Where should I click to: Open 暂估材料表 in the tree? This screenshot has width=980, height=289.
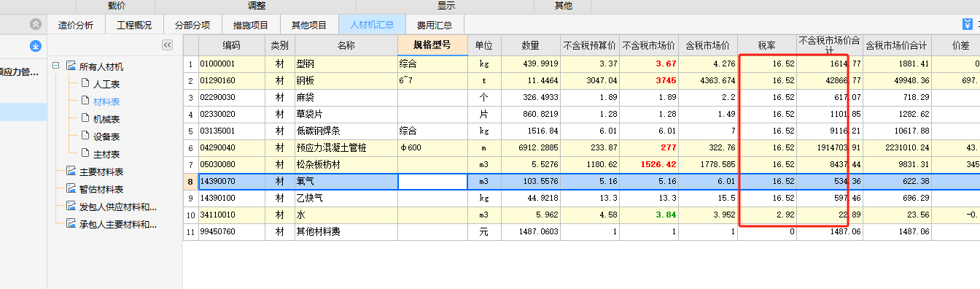point(101,190)
